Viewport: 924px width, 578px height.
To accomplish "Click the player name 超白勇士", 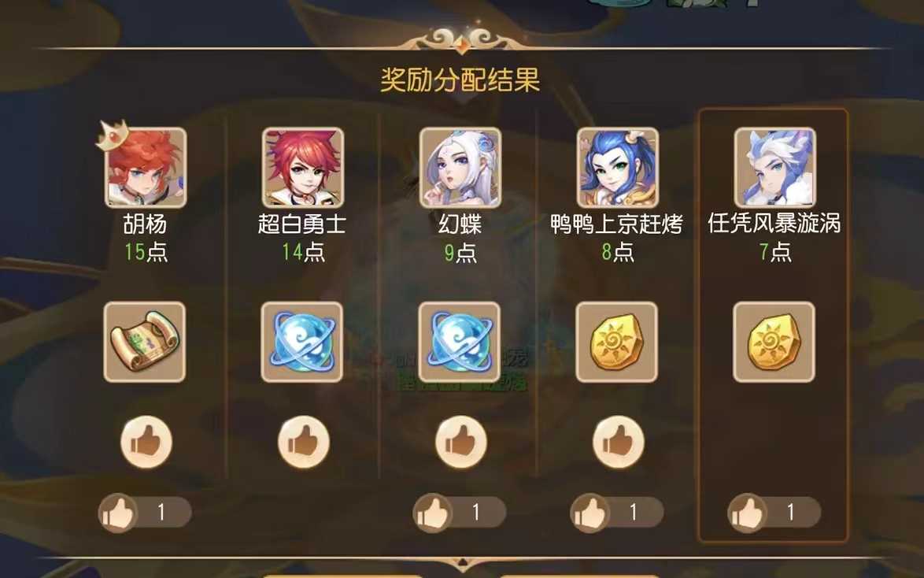I will (302, 224).
